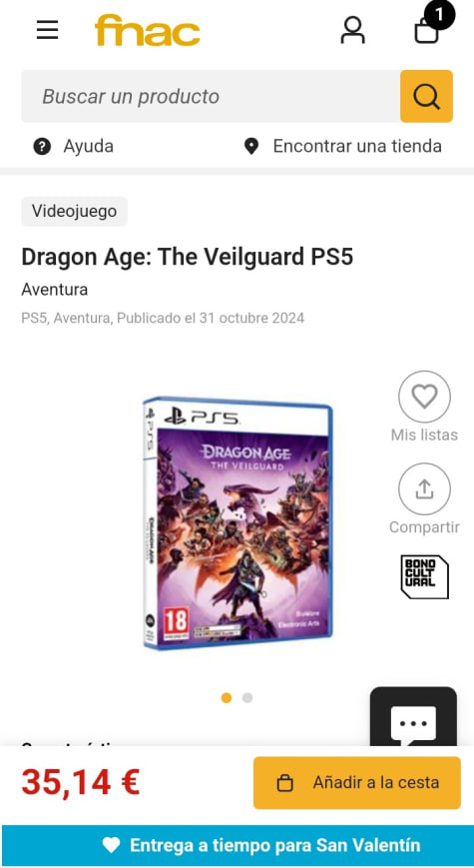This screenshot has height=868, width=474.
Task: Focus the Buscar un producto field
Action: click(211, 96)
